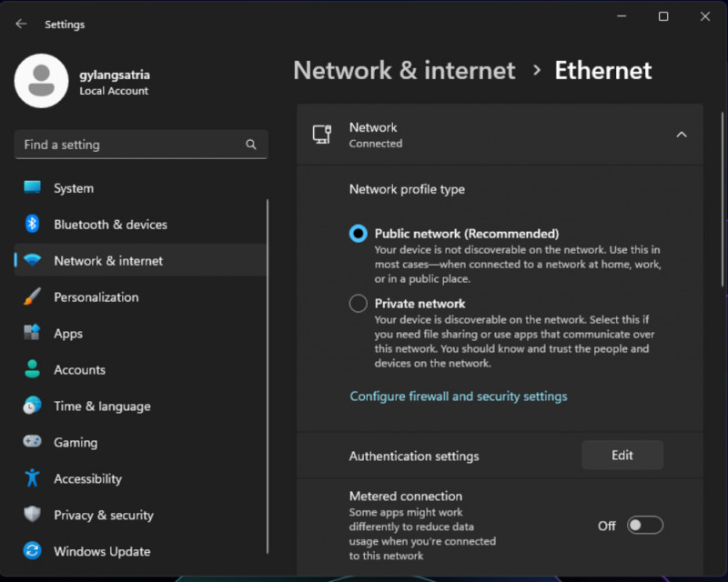Click the Time & language globe icon
This screenshot has height=582, width=728.
[x=32, y=406]
